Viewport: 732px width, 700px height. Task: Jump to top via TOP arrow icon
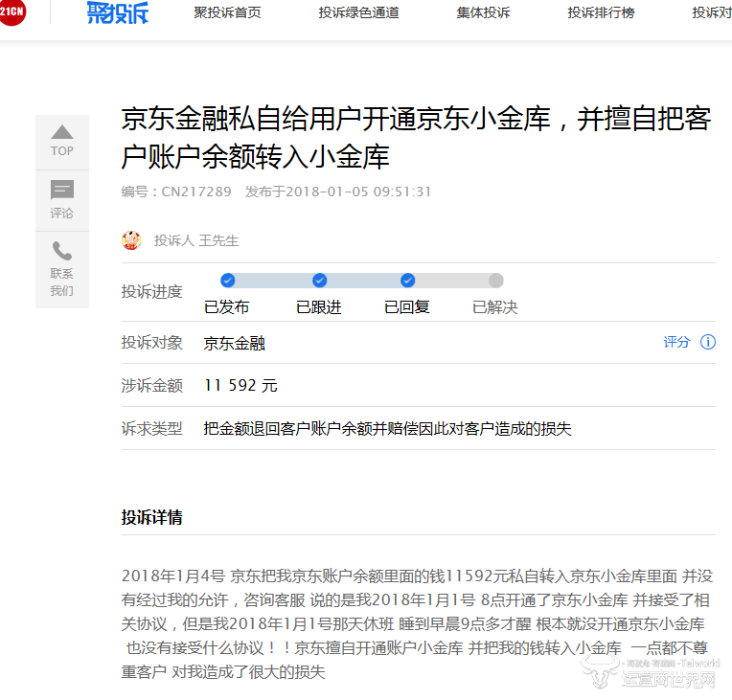62,132
